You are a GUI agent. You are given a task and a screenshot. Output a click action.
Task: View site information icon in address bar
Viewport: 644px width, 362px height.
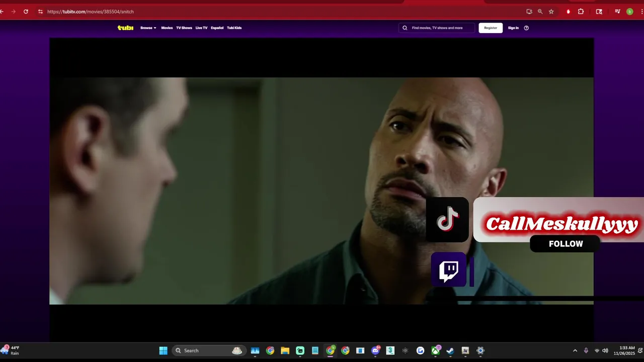pos(40,12)
